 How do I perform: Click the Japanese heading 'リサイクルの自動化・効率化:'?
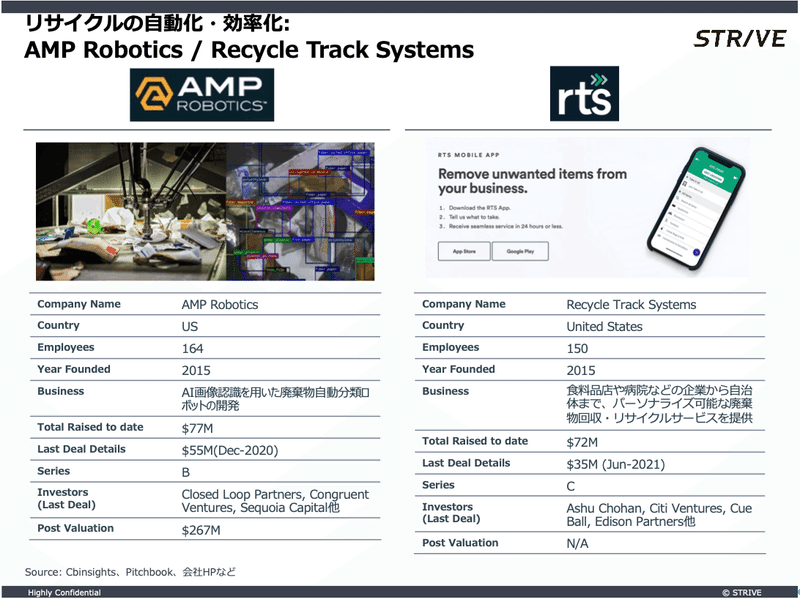point(157,23)
